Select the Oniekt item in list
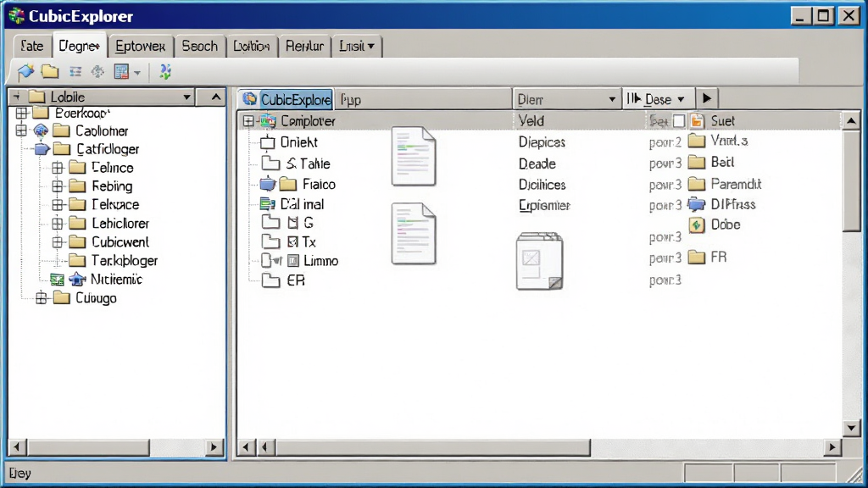 pos(299,142)
